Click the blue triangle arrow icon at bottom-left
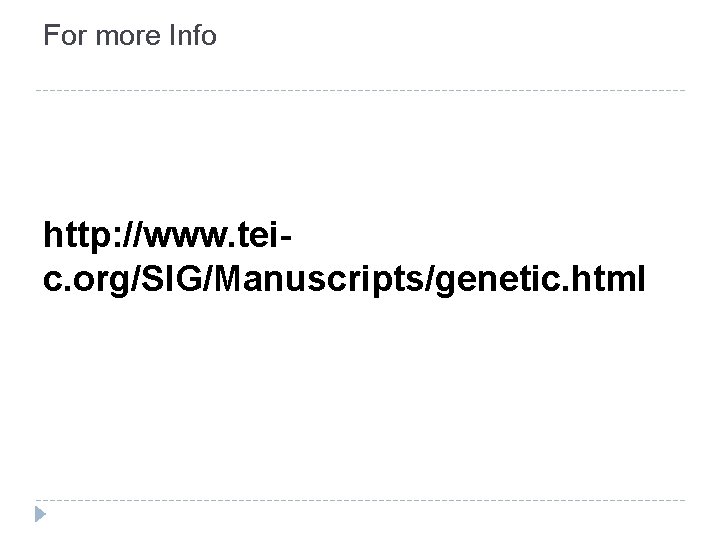 click(40, 514)
